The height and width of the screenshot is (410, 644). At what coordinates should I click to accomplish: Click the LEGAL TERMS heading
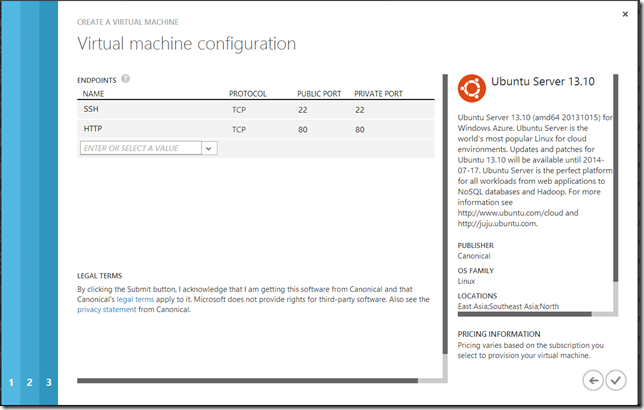point(99,276)
